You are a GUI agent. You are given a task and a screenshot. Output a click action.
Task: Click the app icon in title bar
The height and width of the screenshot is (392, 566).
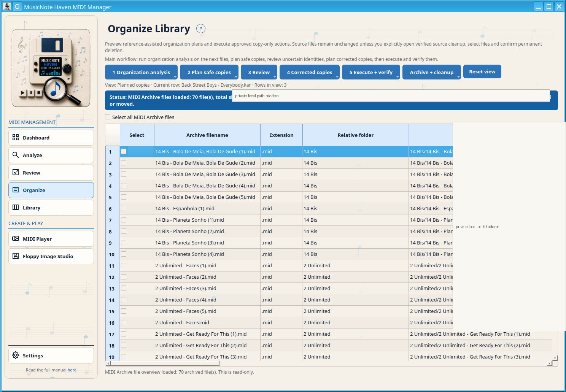point(6,6)
